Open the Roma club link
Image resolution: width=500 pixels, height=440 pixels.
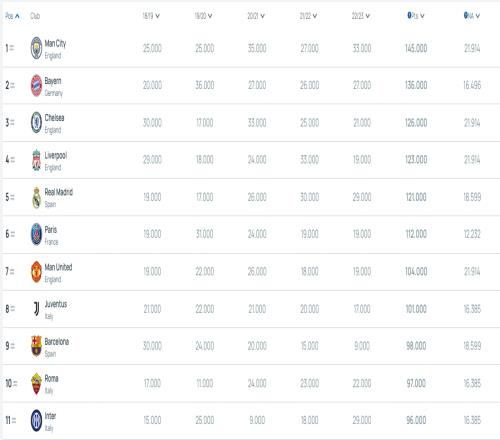pyautogui.click(x=51, y=379)
